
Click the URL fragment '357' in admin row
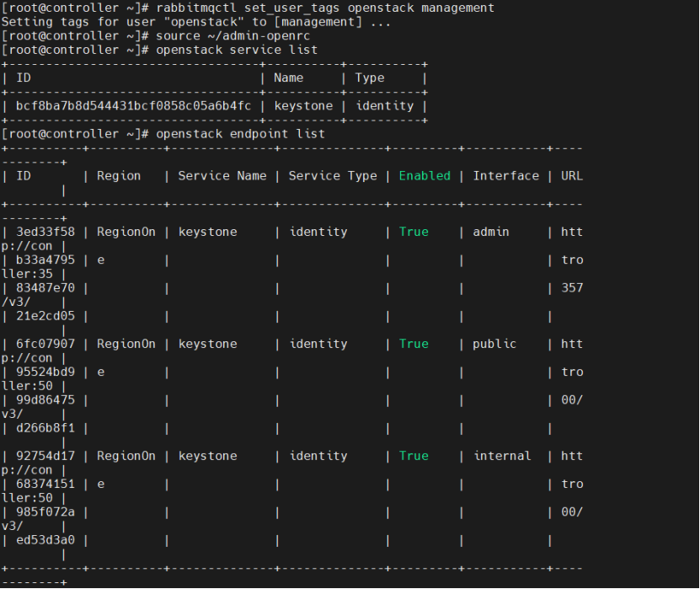(572, 288)
